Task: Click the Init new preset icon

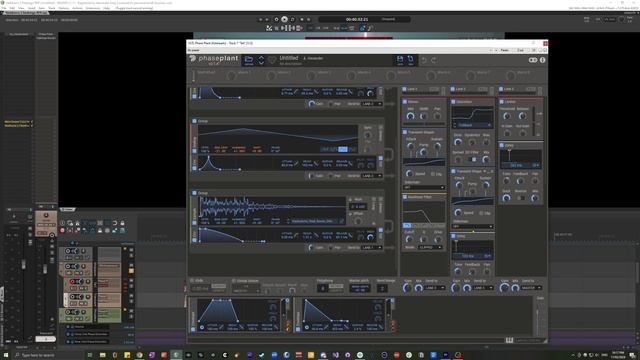Action: pyautogui.click(x=411, y=60)
